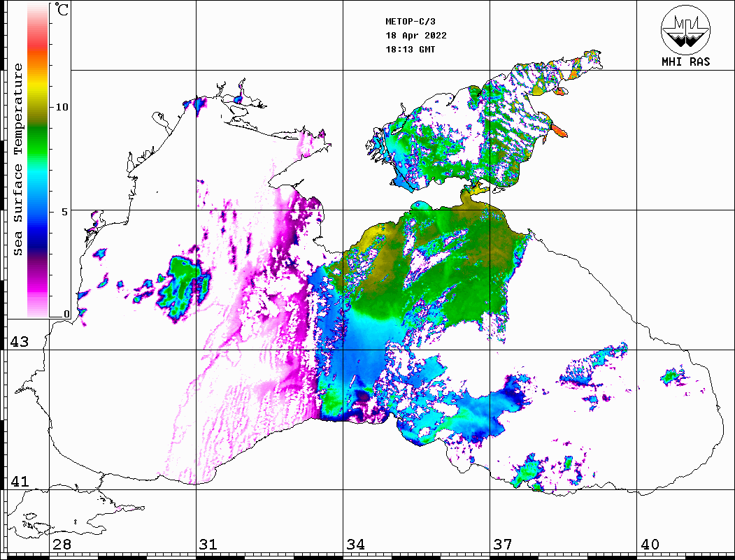735x560 pixels.
Task: Click the '10' tick on color scale
Action: 62,107
